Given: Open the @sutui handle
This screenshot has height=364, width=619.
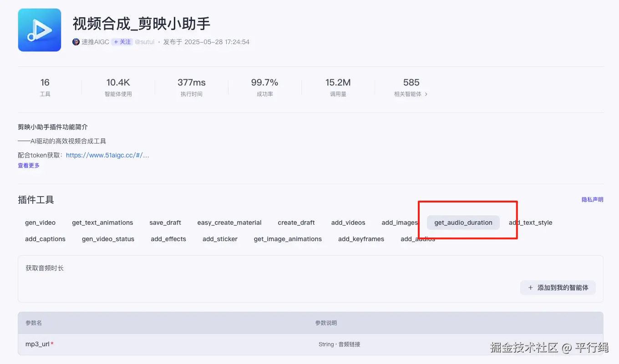Looking at the screenshot, I should tap(144, 42).
